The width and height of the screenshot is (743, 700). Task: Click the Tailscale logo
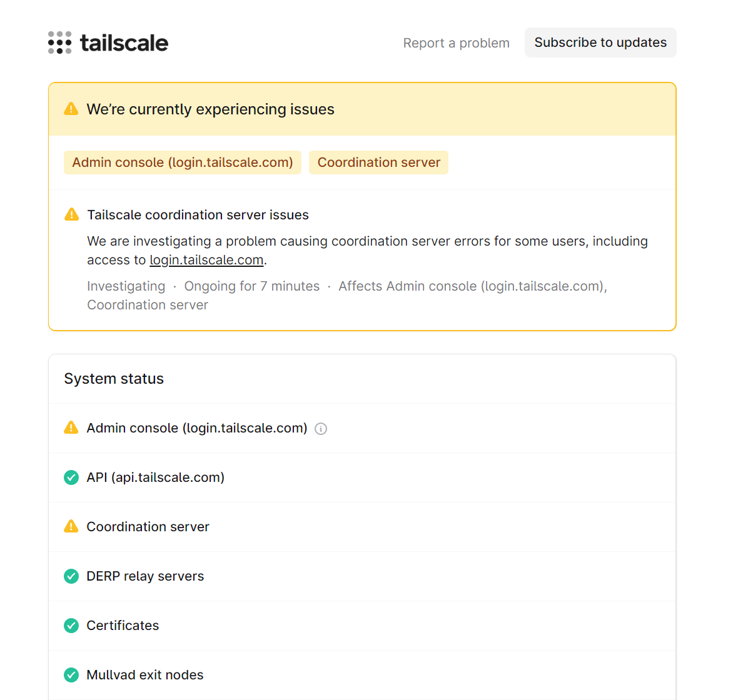(x=108, y=42)
